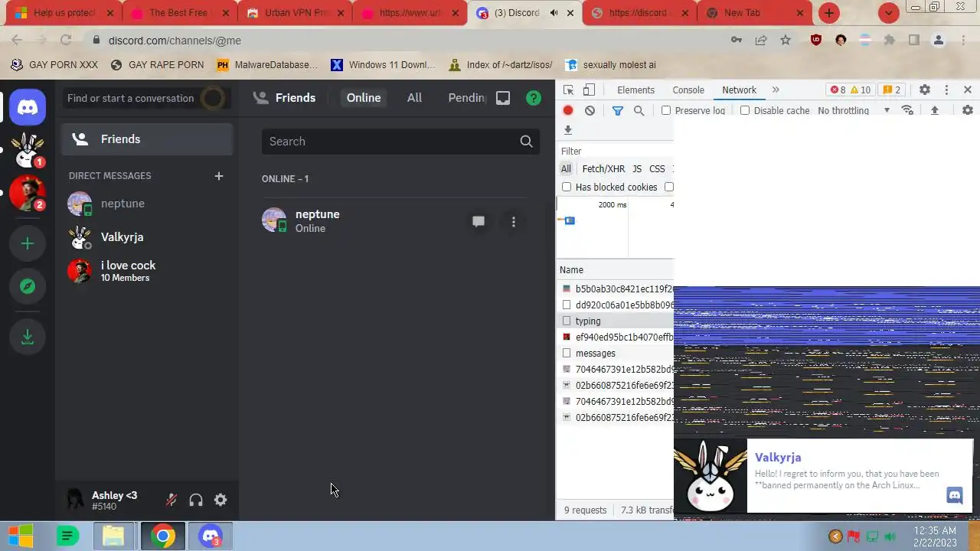
Task: Open the Discord inbox icon
Action: coord(503,98)
